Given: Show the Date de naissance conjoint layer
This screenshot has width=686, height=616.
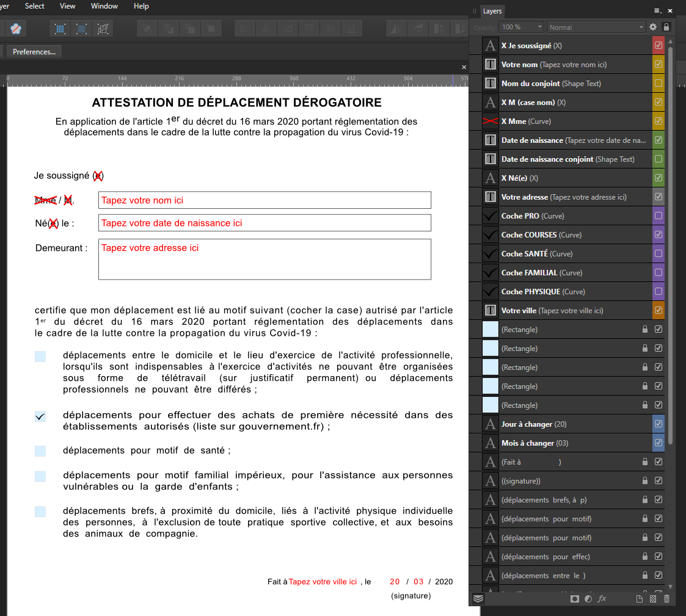Looking at the screenshot, I should 659,159.
